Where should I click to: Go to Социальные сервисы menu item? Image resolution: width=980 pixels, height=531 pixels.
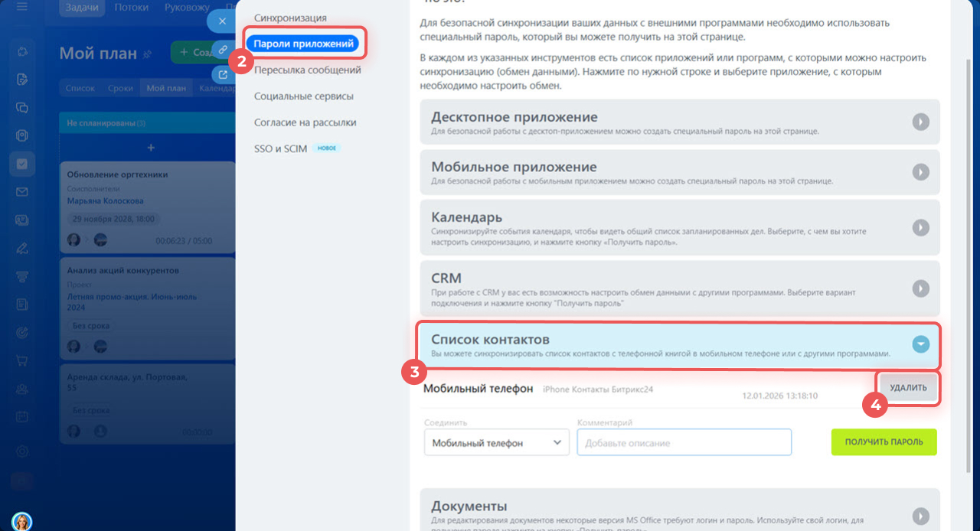pyautogui.click(x=303, y=96)
